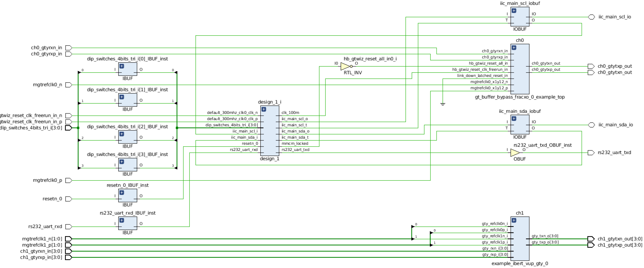The width and height of the screenshot is (644, 268).
Task: Expand the ch1 block plus icon
Action: click(x=514, y=220)
